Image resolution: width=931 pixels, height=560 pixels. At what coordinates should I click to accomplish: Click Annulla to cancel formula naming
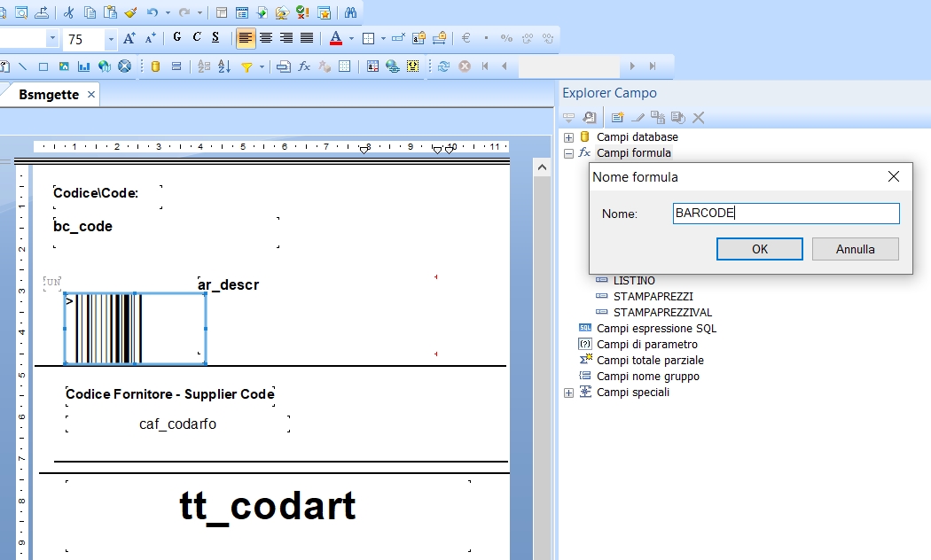855,249
